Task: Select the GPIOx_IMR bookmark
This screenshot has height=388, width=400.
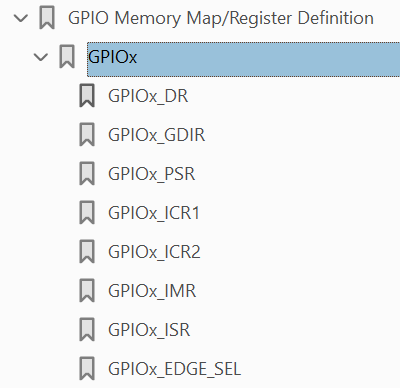Action: click(152, 291)
